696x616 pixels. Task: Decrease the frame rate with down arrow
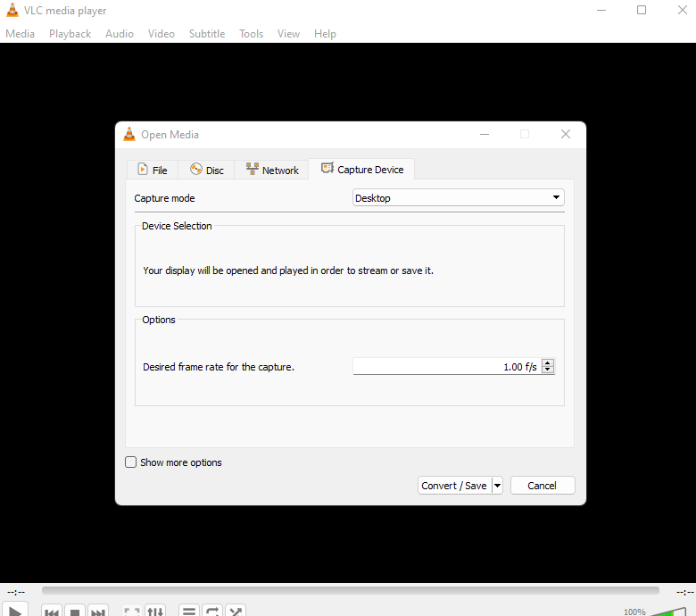(548, 370)
